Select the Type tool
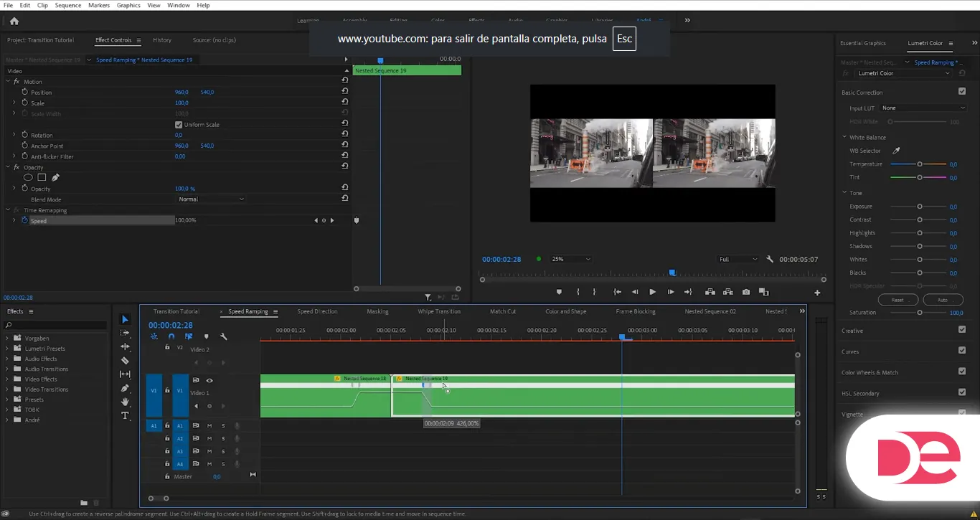The height and width of the screenshot is (520, 980). coord(125,416)
